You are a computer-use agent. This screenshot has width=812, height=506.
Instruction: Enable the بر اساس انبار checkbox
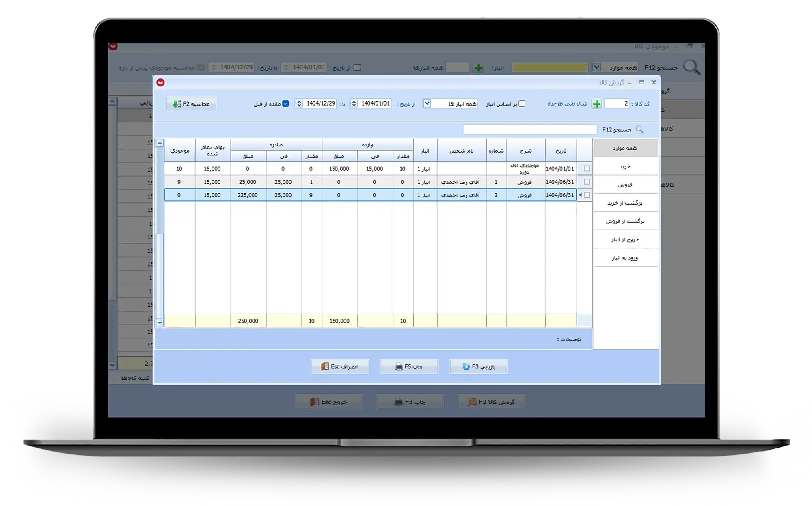click(x=522, y=104)
